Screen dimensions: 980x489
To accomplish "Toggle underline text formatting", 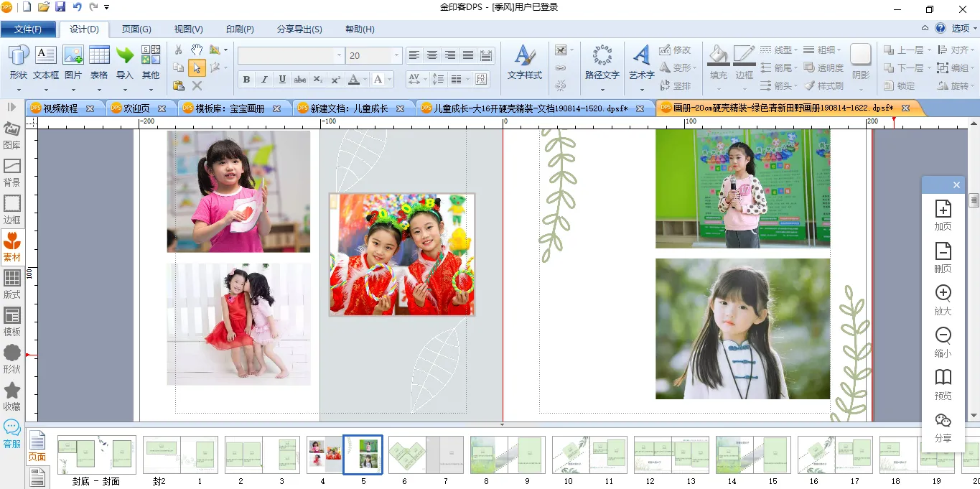I will point(282,80).
